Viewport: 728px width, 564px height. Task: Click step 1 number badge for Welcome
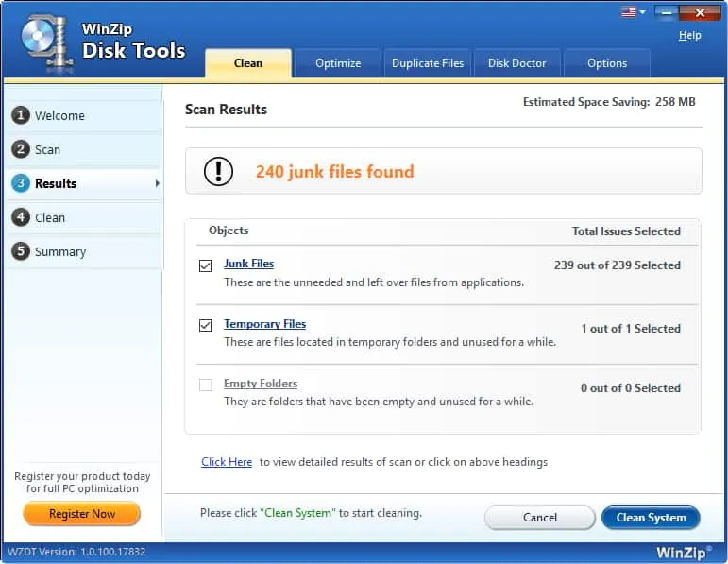tap(21, 115)
